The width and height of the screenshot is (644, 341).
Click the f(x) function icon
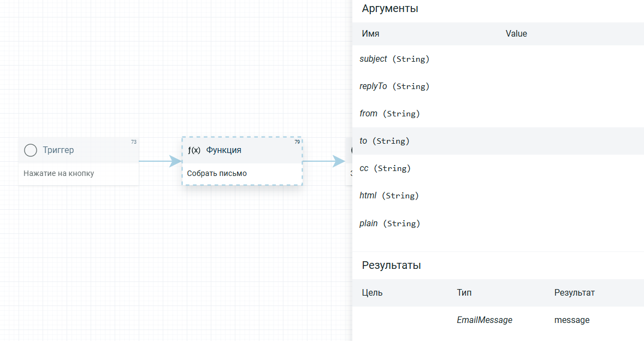pyautogui.click(x=194, y=150)
